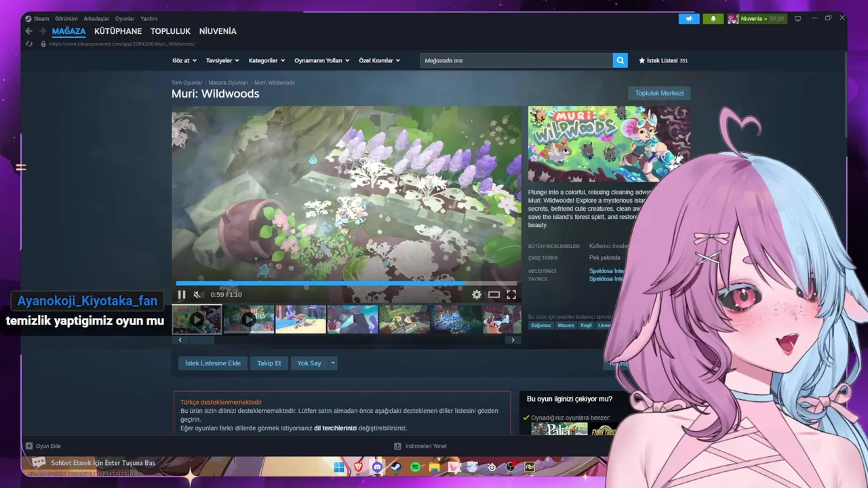
Task: Click the first Speldosa Interactive link (GELİŞTİRİCİ)
Action: tap(606, 271)
